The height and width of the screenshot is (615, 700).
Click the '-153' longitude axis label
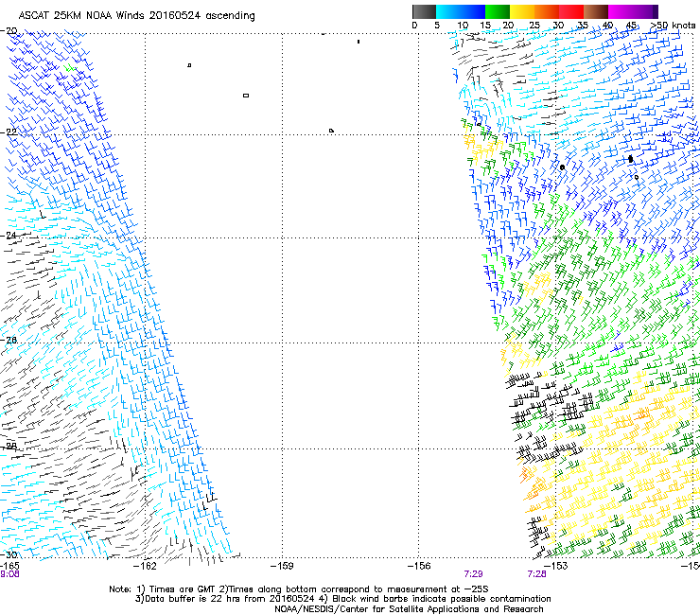pyautogui.click(x=556, y=566)
